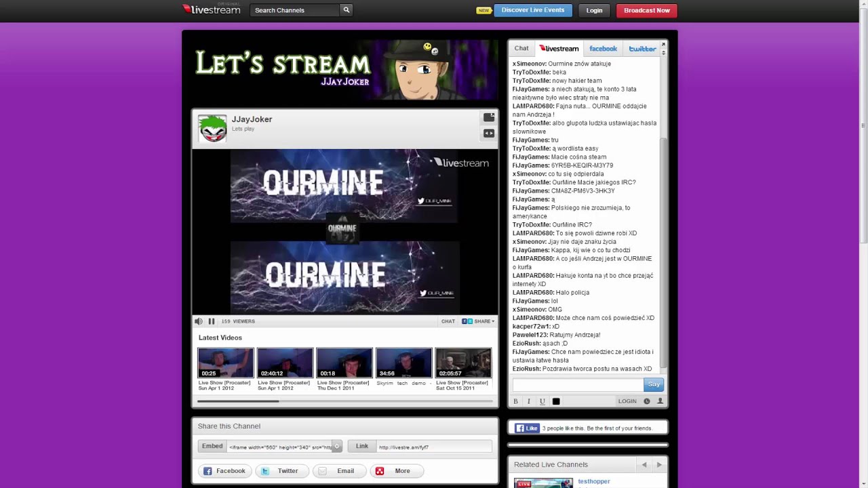Share the channel by Email
The image size is (868, 488).
pyautogui.click(x=339, y=471)
